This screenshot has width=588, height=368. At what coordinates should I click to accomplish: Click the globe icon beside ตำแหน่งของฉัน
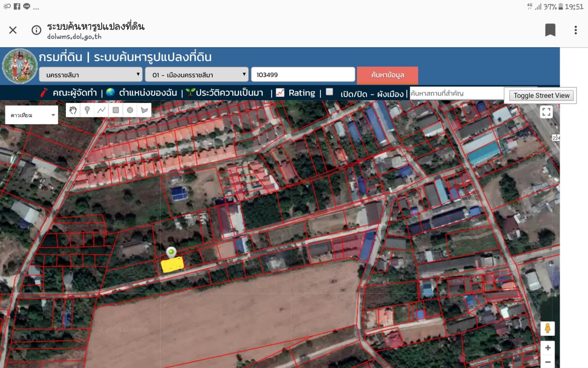pos(110,92)
